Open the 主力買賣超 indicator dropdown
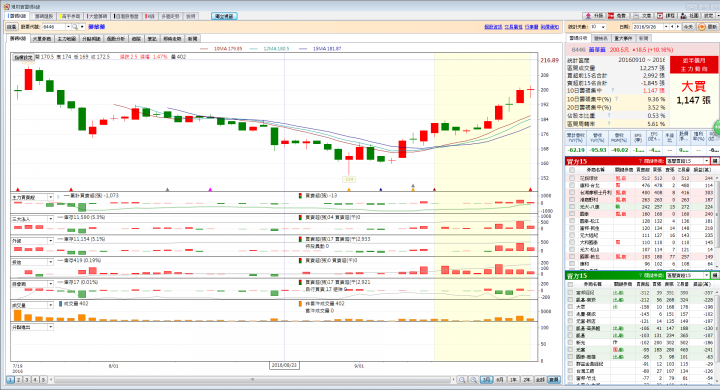This screenshot has width=720, height=390. 51,198
